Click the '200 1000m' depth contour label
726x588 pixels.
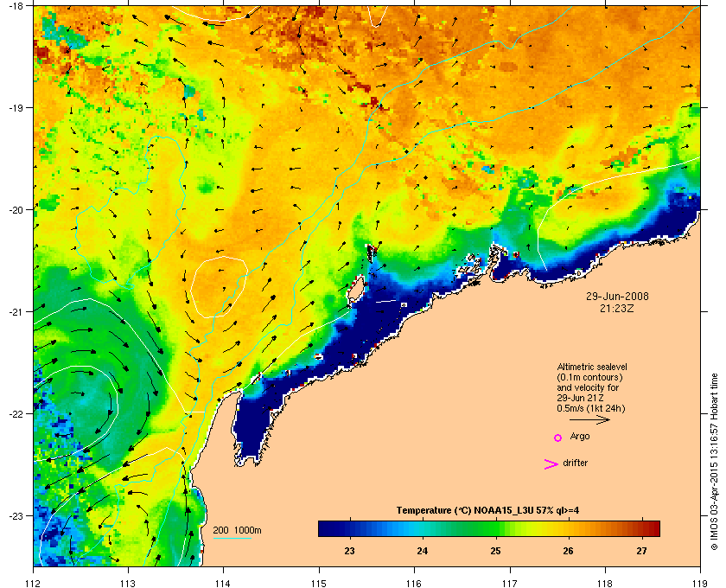point(237,530)
